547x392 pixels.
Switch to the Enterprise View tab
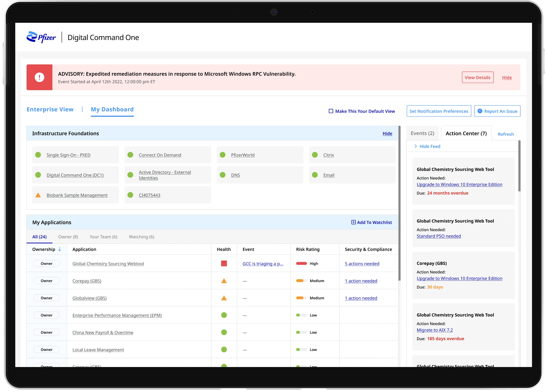[x=50, y=109]
